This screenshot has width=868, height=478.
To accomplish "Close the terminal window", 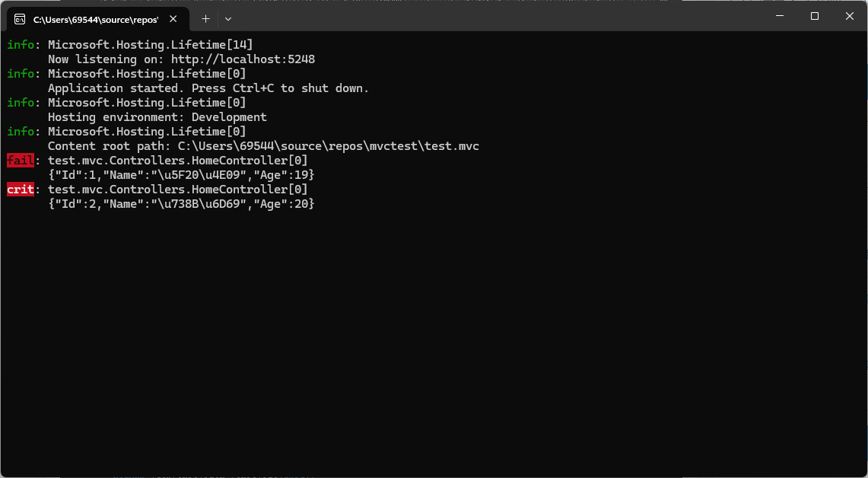I will tap(850, 16).
